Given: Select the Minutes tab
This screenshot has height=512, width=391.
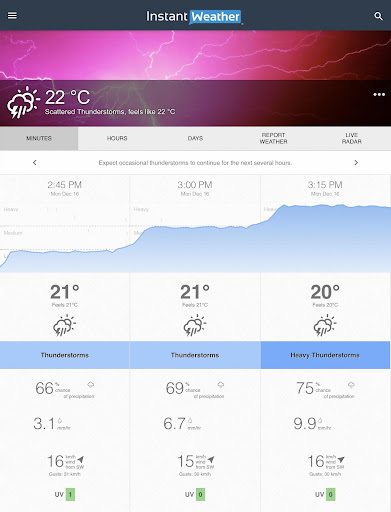Looking at the screenshot, I should point(39,138).
